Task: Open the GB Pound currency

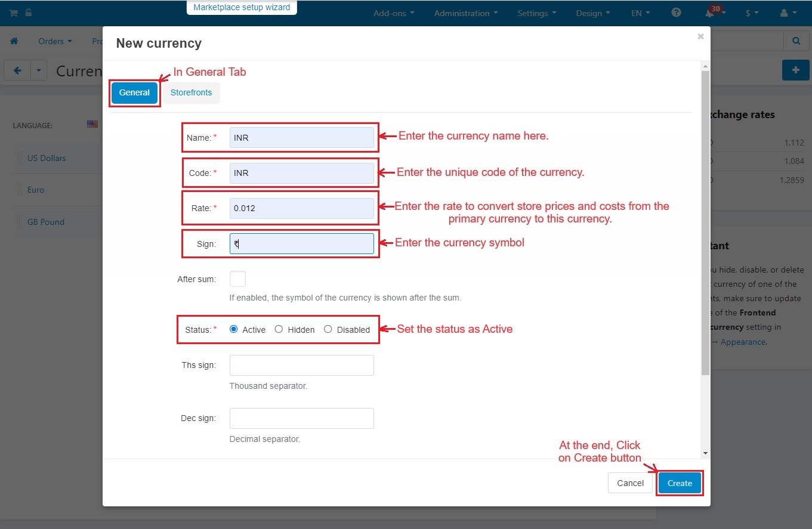Action: [46, 222]
